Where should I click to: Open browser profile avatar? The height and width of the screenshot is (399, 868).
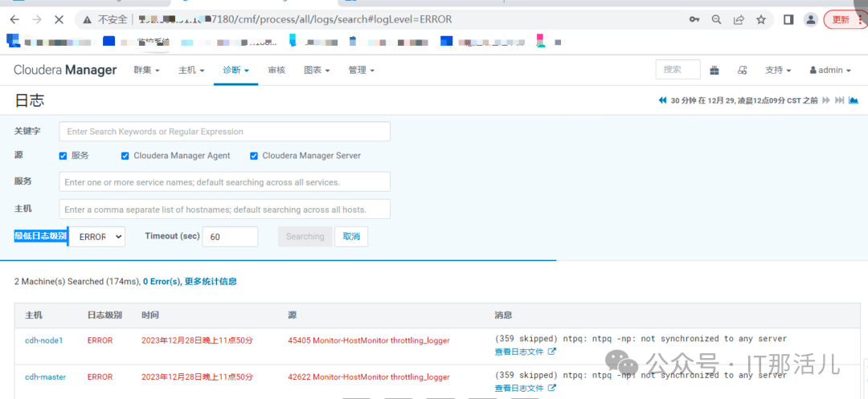tap(811, 20)
